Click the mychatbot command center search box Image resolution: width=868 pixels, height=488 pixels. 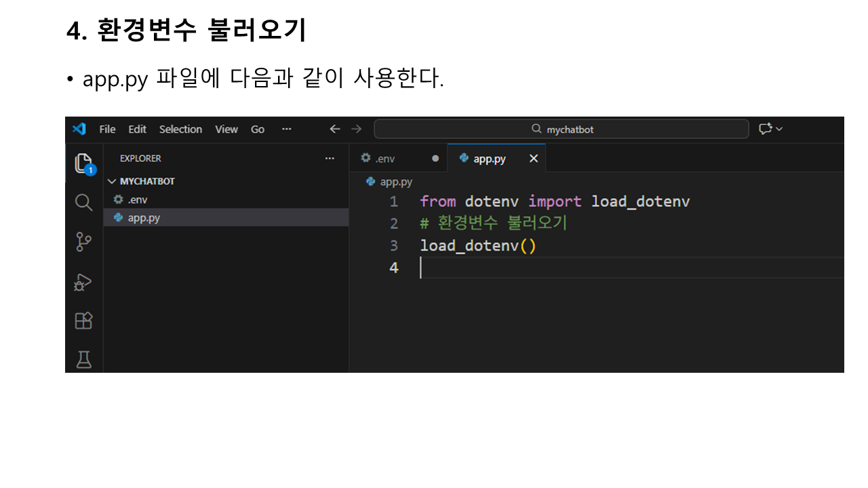561,129
